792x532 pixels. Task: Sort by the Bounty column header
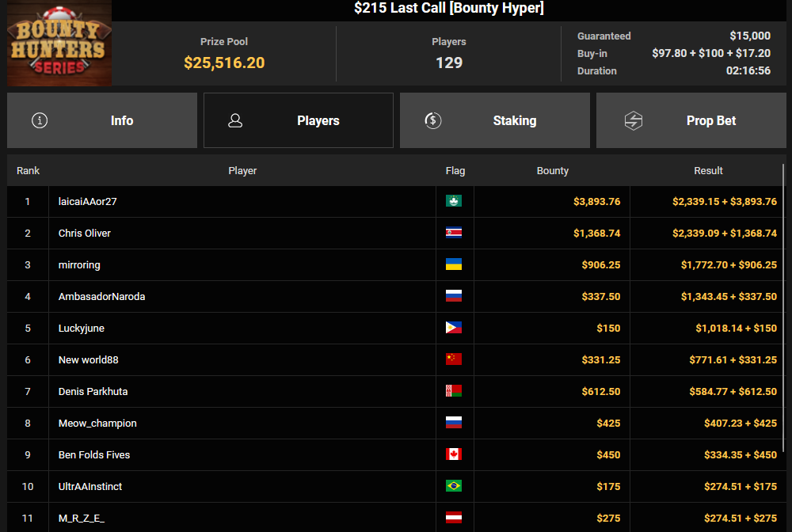coord(552,170)
